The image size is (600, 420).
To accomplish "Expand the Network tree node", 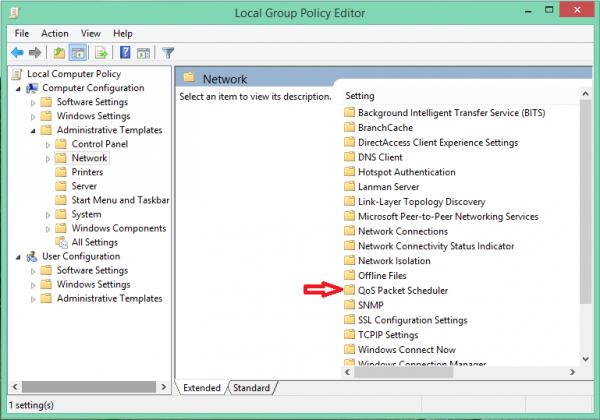I will coord(48,159).
